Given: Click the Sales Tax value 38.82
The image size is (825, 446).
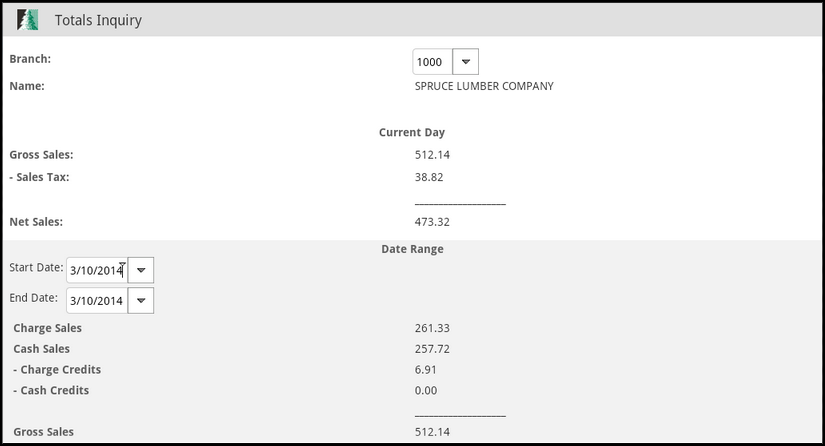Looking at the screenshot, I should pyautogui.click(x=429, y=177).
